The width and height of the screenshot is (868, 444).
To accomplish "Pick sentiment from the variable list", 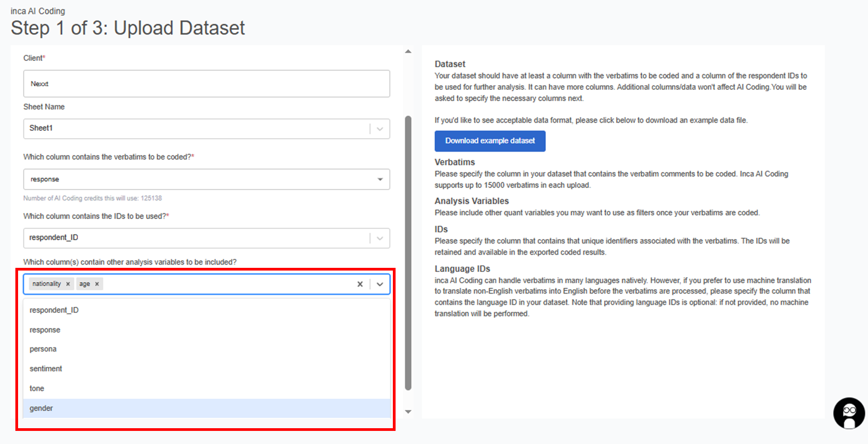I will click(x=46, y=369).
